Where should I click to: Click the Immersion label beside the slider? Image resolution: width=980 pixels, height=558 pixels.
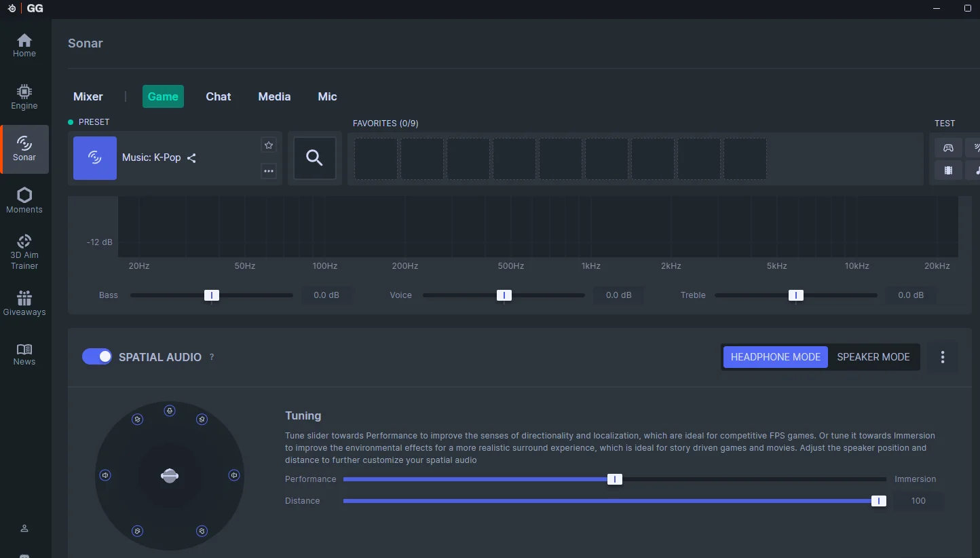(915, 479)
